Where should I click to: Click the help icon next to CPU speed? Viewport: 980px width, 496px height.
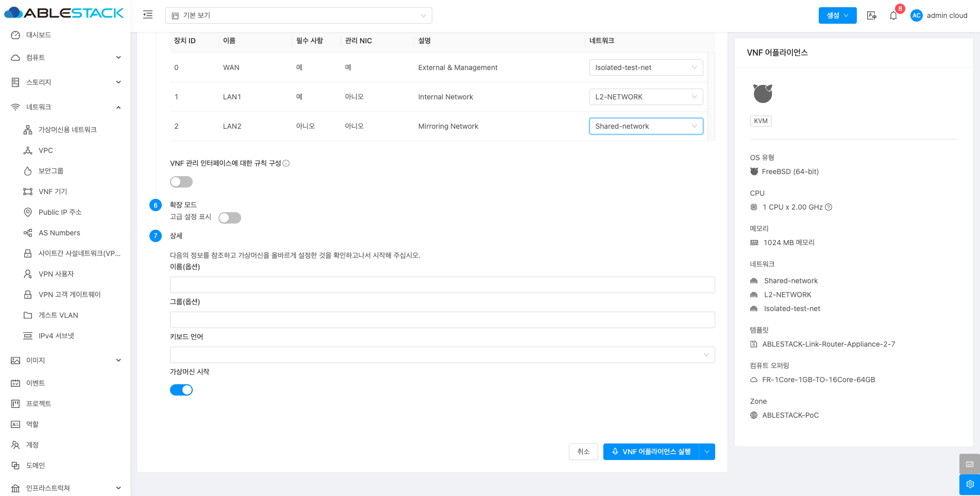pyautogui.click(x=829, y=207)
